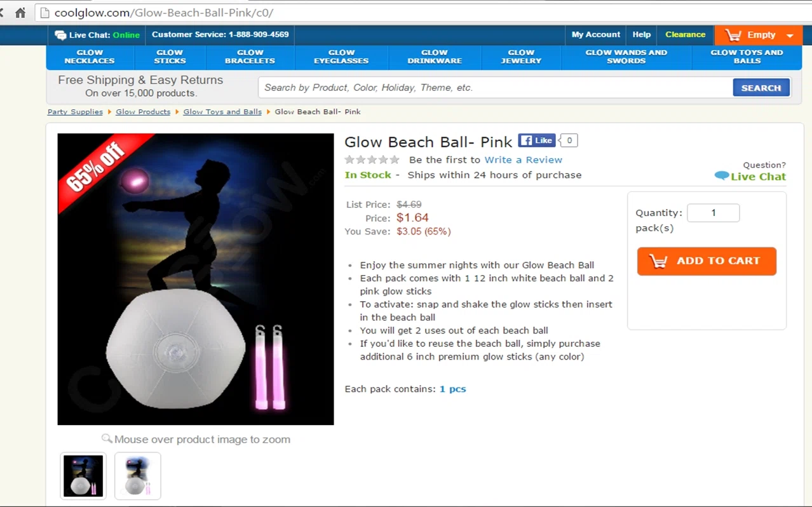Open the Glow Necklaces menu
Viewport: 812px width, 507px height.
pyautogui.click(x=90, y=57)
